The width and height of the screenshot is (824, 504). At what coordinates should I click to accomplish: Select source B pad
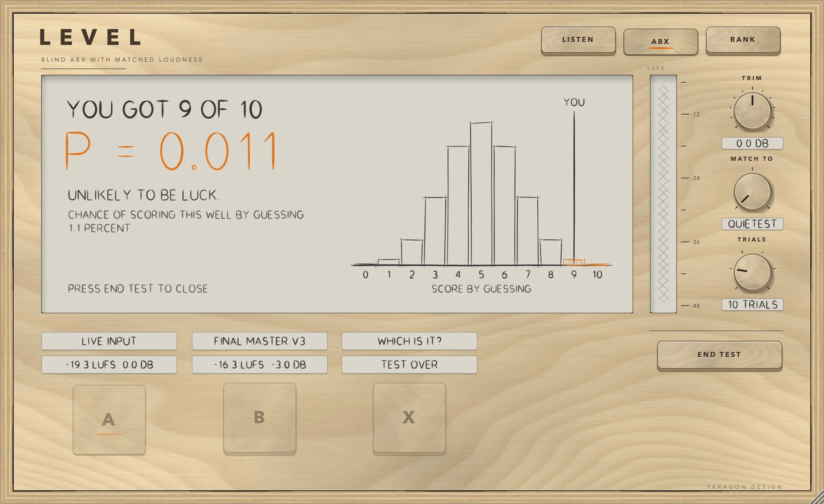[259, 418]
